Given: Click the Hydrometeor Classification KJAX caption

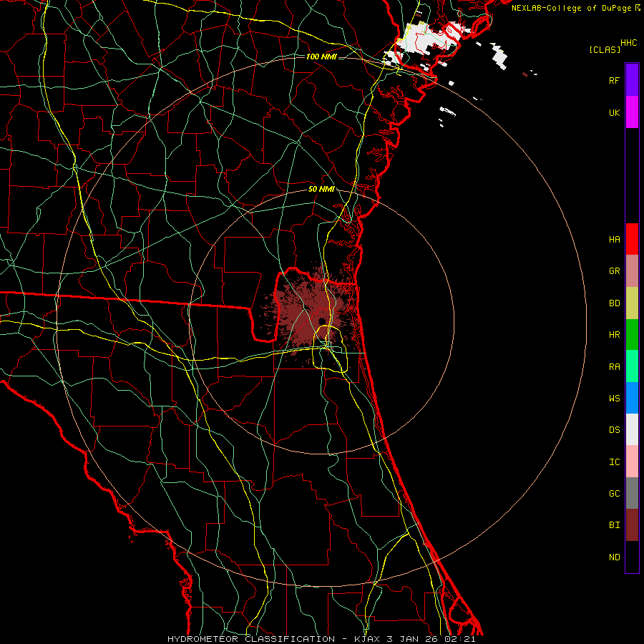Looking at the screenshot, I should (321, 639).
